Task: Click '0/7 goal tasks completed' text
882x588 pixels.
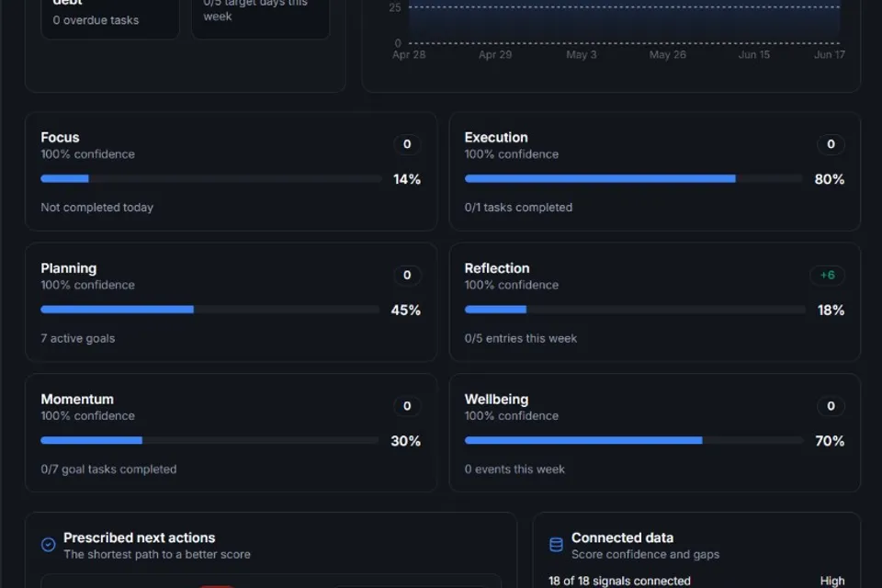Action: [x=108, y=469]
